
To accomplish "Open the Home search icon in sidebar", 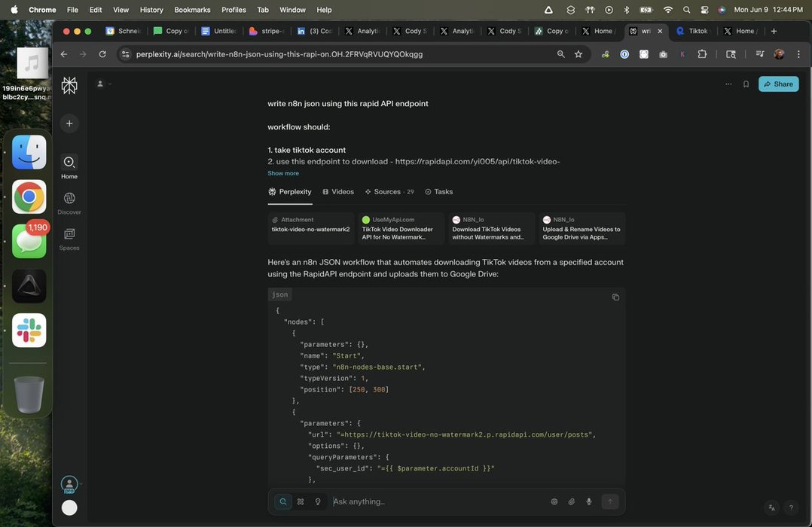I will (x=69, y=162).
